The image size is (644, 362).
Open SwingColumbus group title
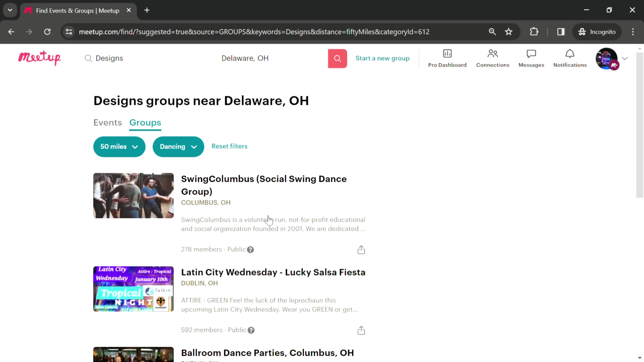click(x=264, y=185)
